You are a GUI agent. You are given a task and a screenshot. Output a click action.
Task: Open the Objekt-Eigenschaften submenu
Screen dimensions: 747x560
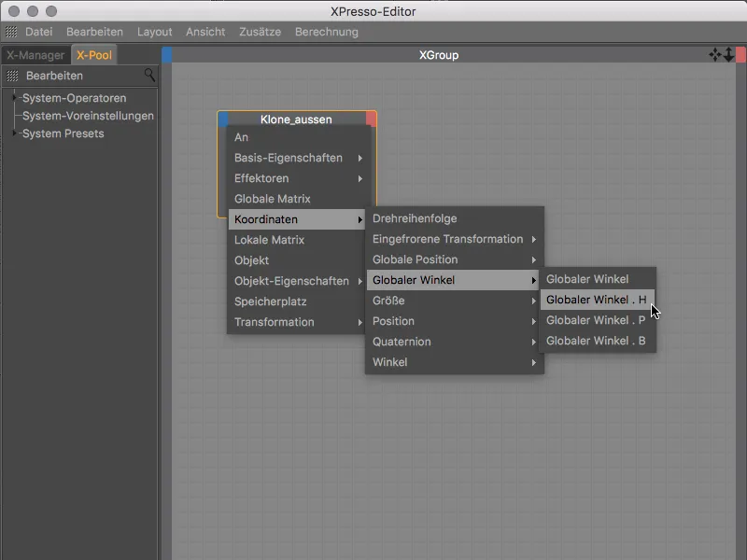(296, 281)
